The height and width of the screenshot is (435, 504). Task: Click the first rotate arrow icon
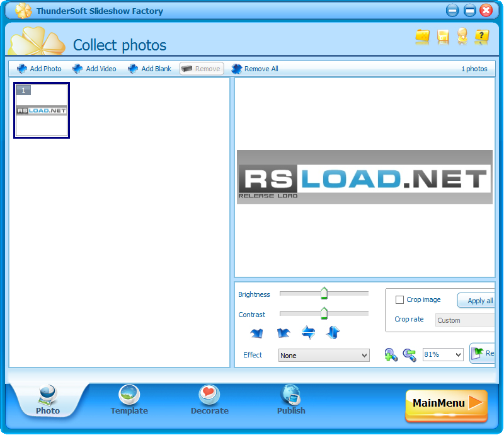(257, 333)
